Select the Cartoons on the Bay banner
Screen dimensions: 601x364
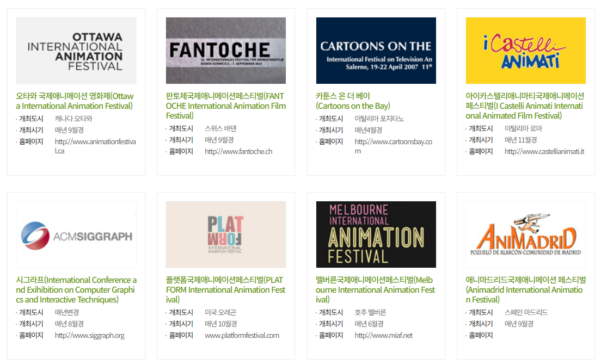tap(376, 51)
